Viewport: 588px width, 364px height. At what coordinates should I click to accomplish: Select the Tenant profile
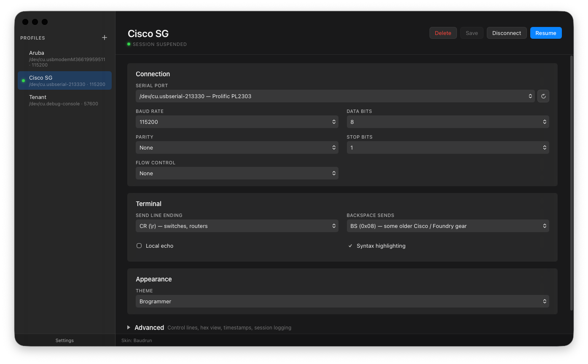(x=64, y=100)
